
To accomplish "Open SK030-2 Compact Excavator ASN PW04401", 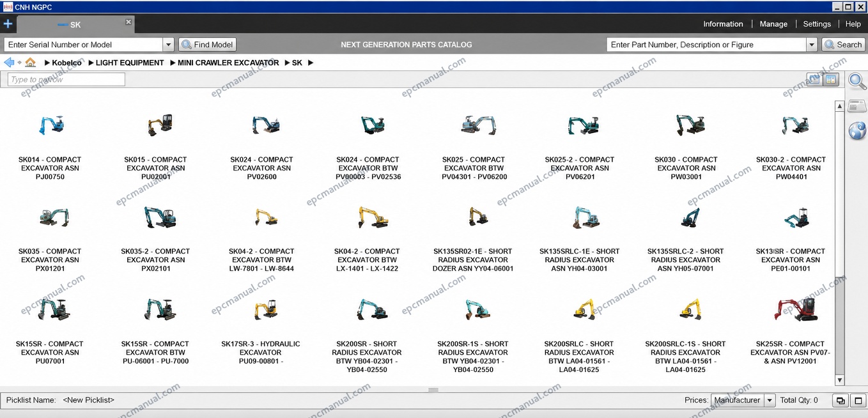I will pyautogui.click(x=791, y=147).
